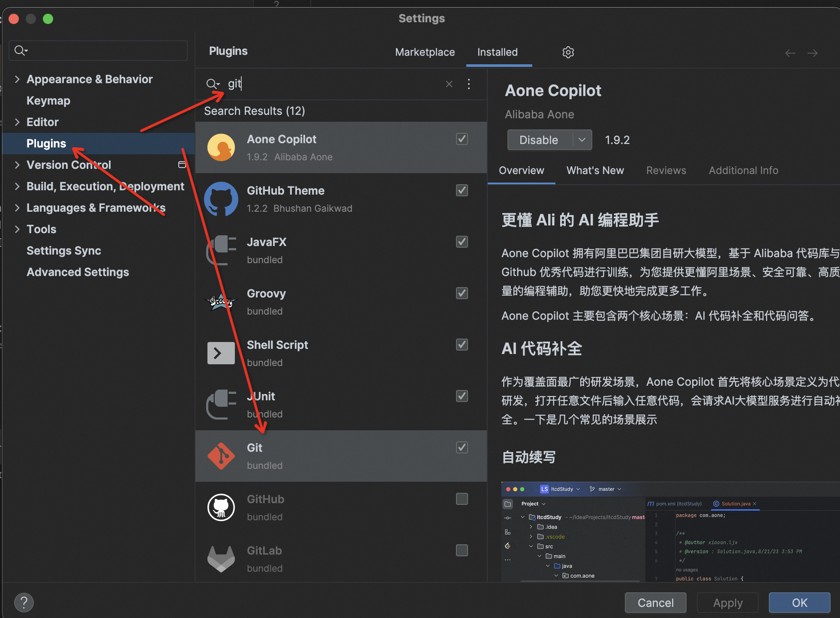
Task: Open the search options kebab menu
Action: coord(469,84)
